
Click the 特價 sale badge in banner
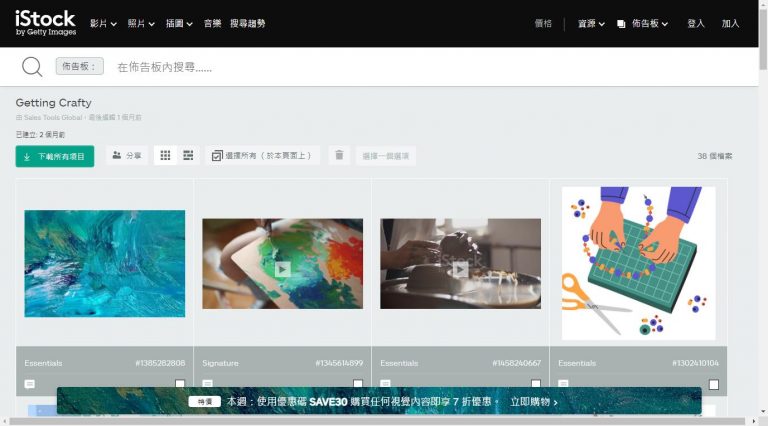(x=205, y=402)
